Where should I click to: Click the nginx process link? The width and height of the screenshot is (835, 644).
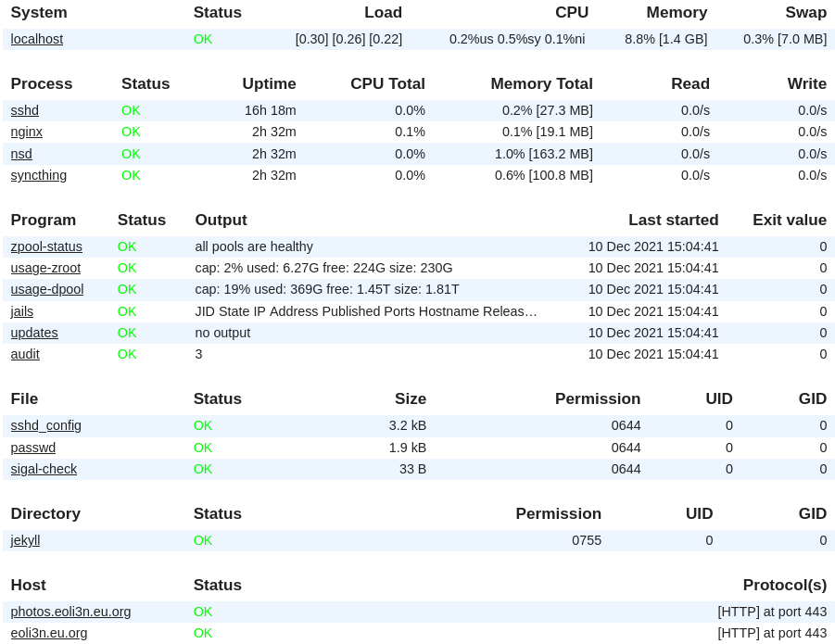pyautogui.click(x=27, y=132)
